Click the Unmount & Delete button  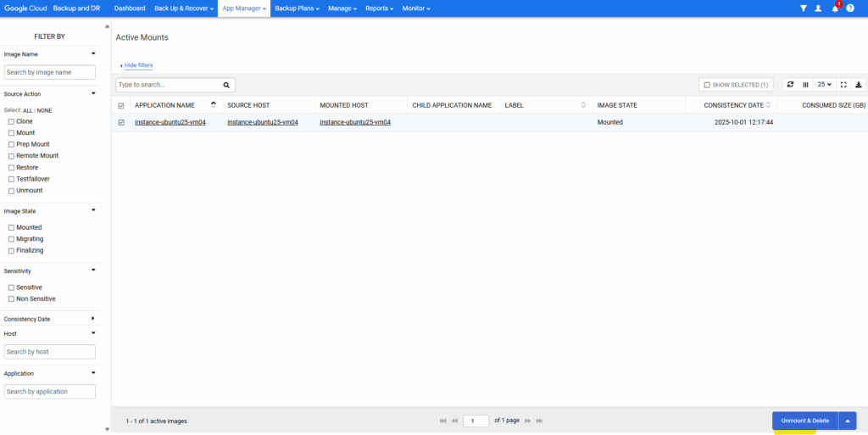805,421
